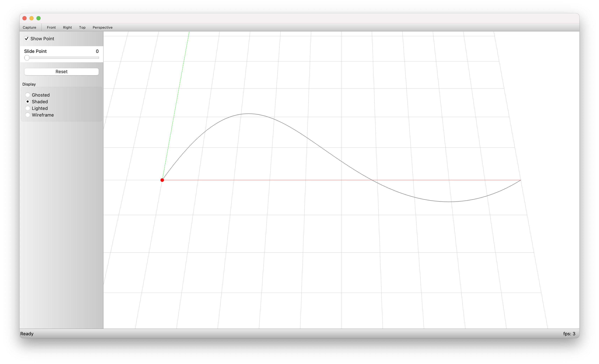Switch to the Perspective view
The image size is (599, 364).
coord(102,27)
